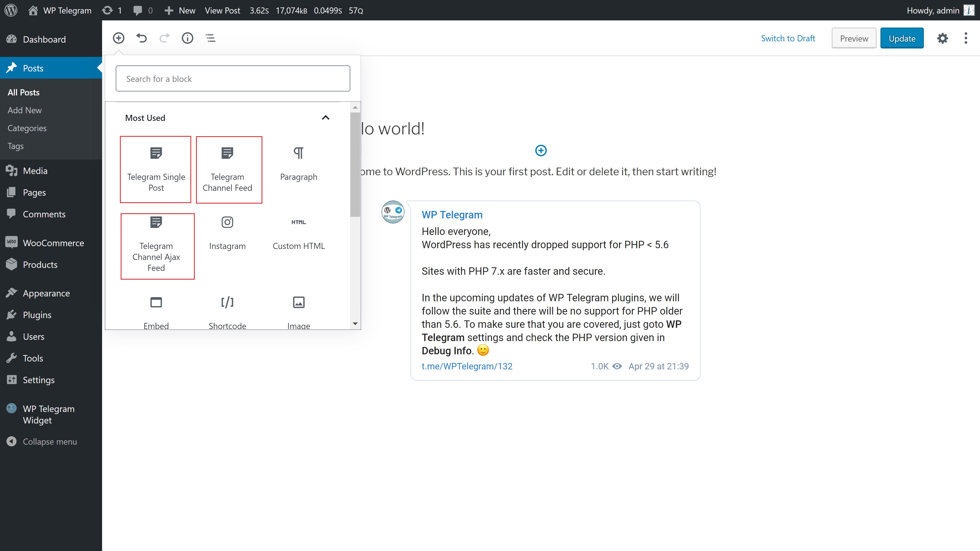Open Users menu
The width and height of the screenshot is (980, 551).
point(51,336)
